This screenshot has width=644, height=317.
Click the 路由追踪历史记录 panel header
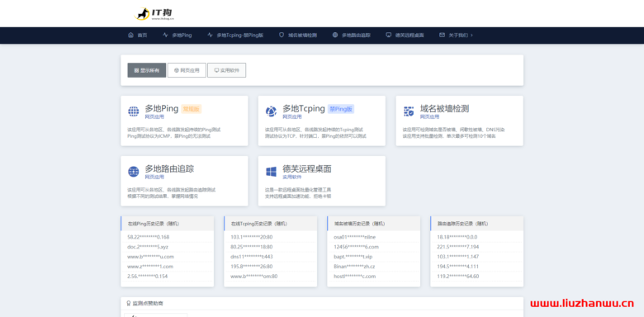pos(477,224)
